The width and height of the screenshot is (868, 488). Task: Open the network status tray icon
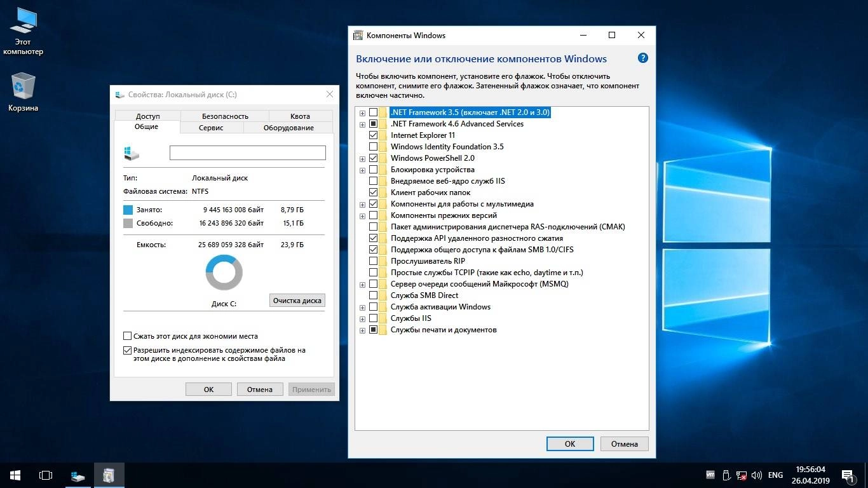tap(742, 475)
